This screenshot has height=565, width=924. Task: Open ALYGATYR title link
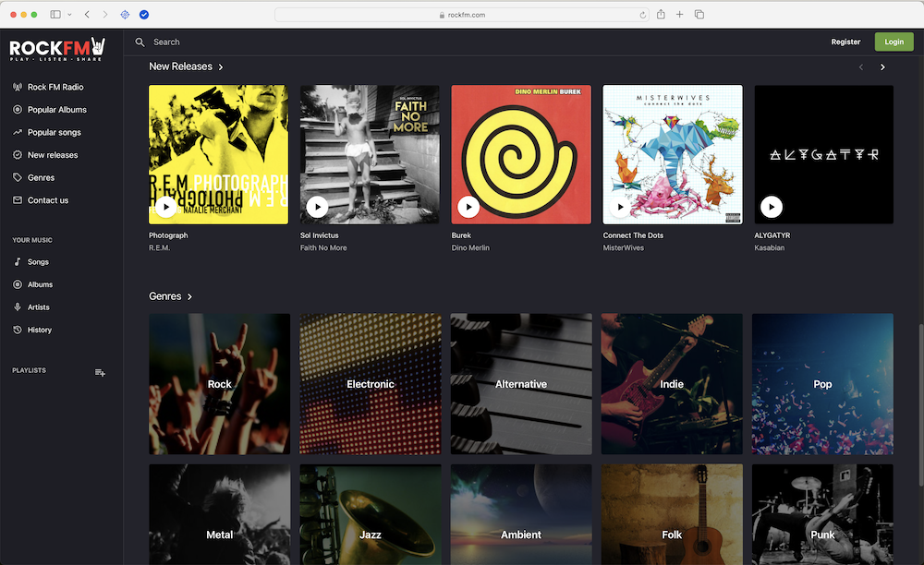[772, 235]
